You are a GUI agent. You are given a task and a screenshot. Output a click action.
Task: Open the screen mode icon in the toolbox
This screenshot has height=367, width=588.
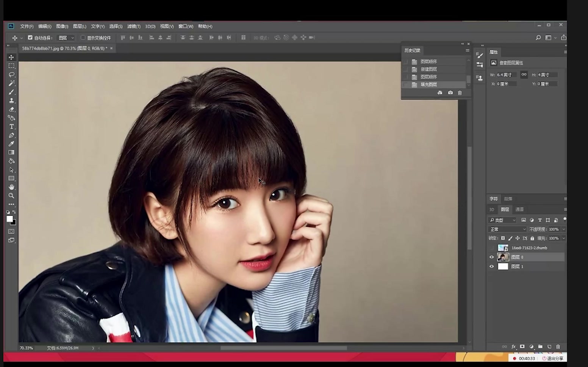click(x=11, y=240)
